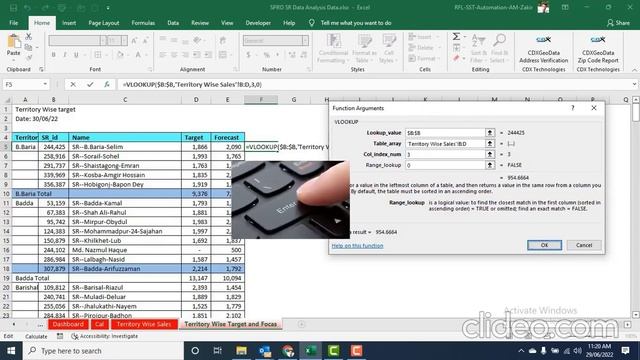Confirm formula with the checkmark icon

click(90, 84)
